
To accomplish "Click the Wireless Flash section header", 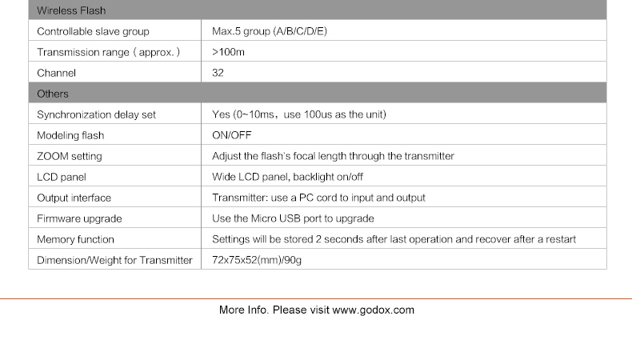I will click(x=71, y=10).
